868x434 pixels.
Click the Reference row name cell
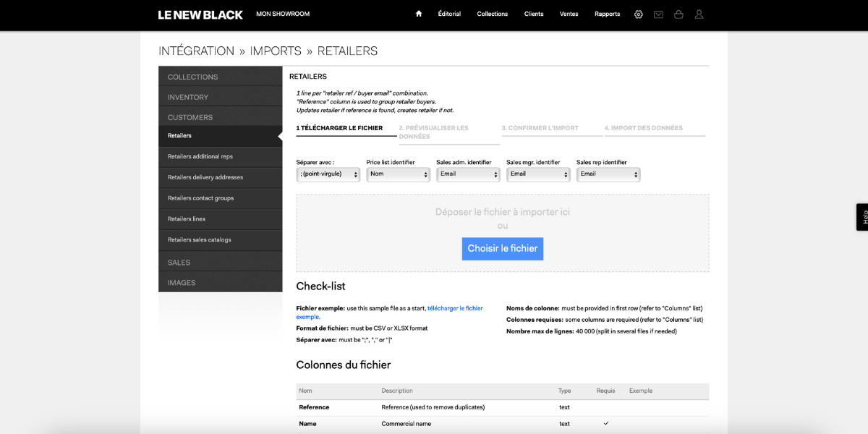click(x=314, y=407)
